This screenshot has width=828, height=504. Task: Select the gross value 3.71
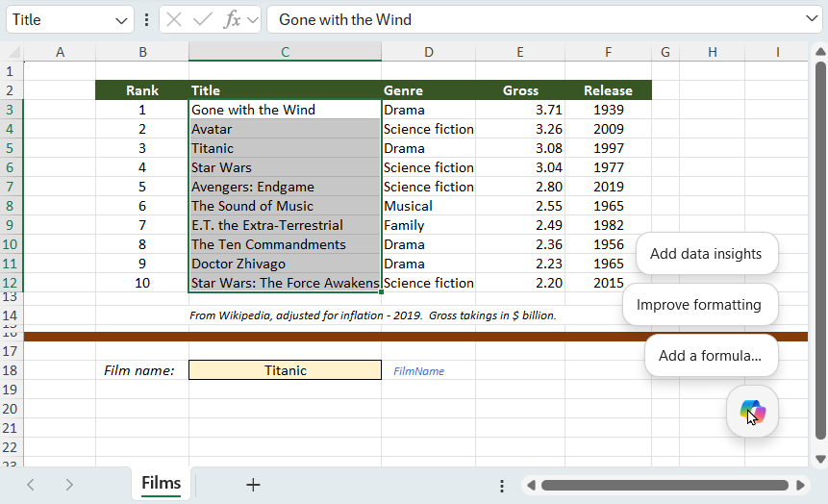click(520, 110)
